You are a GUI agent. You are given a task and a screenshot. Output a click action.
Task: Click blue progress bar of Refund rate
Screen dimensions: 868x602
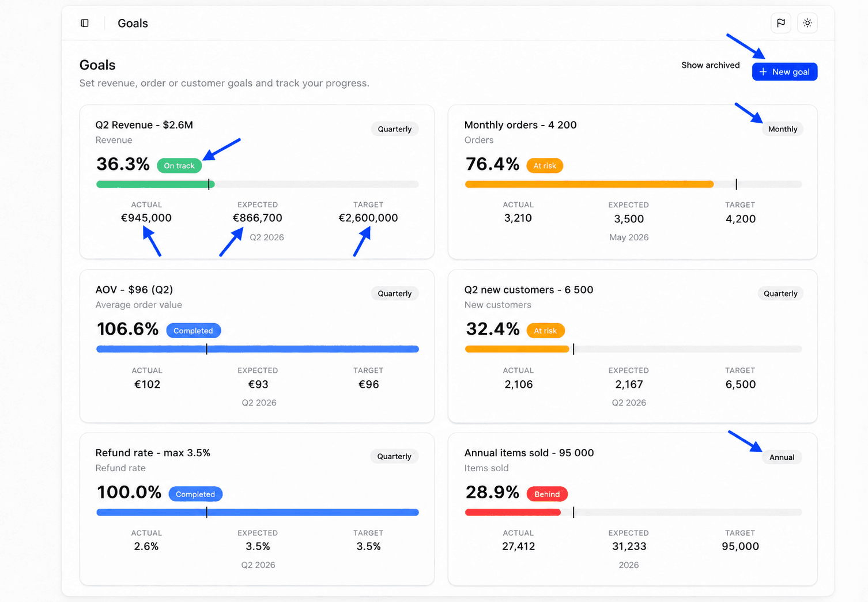coord(258,512)
